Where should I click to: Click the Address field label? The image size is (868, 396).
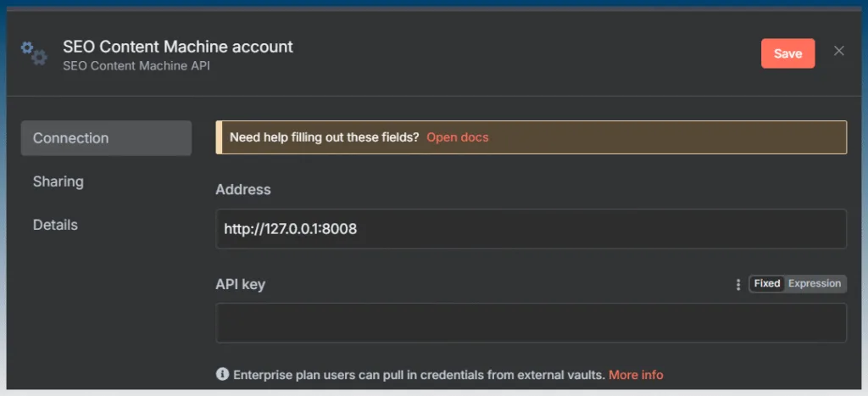[243, 190]
